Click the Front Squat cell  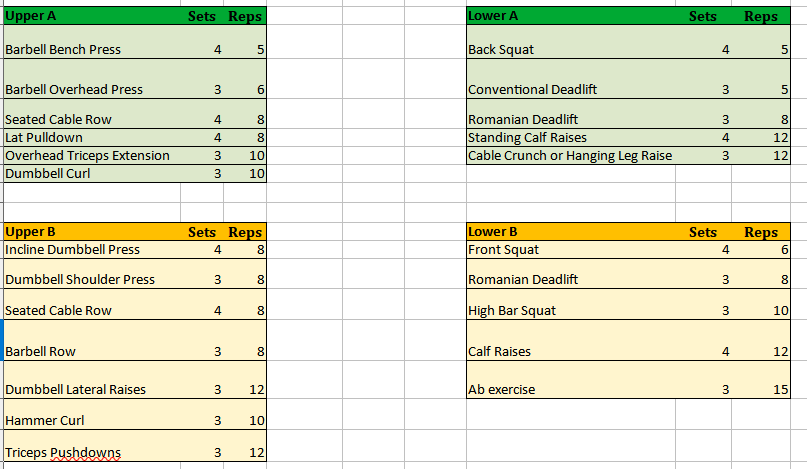coord(571,250)
